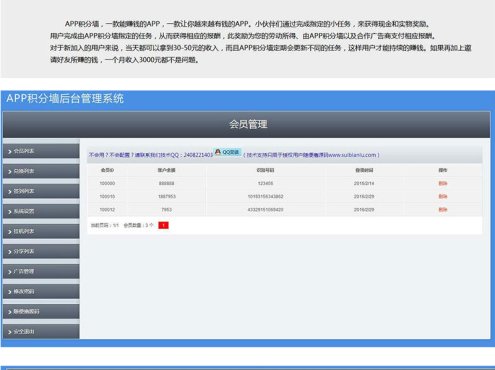Screen dimensions: 495x370
Task: Click the chevron icon beside 修改密码
Action: click(x=10, y=292)
